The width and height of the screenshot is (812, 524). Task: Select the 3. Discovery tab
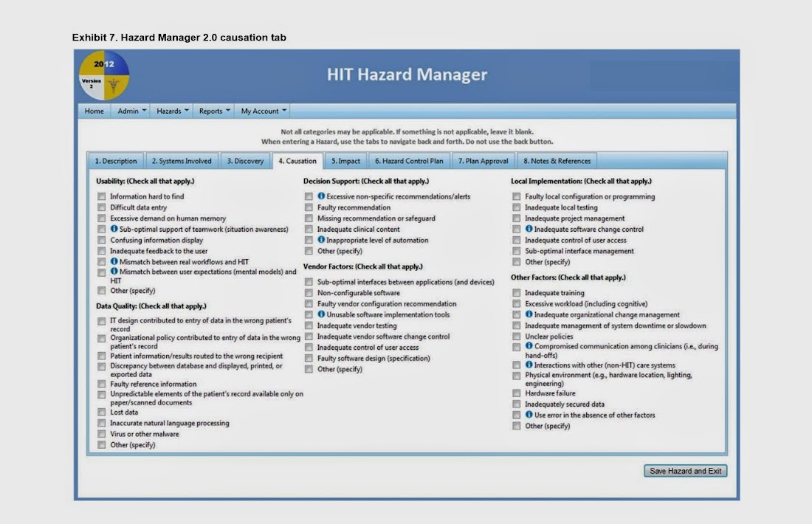tap(246, 161)
